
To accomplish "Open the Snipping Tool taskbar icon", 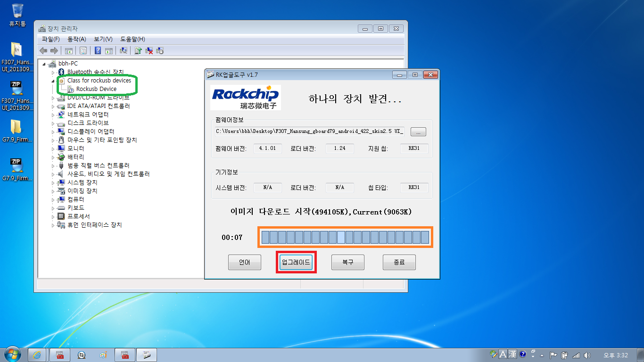I will [x=82, y=355].
